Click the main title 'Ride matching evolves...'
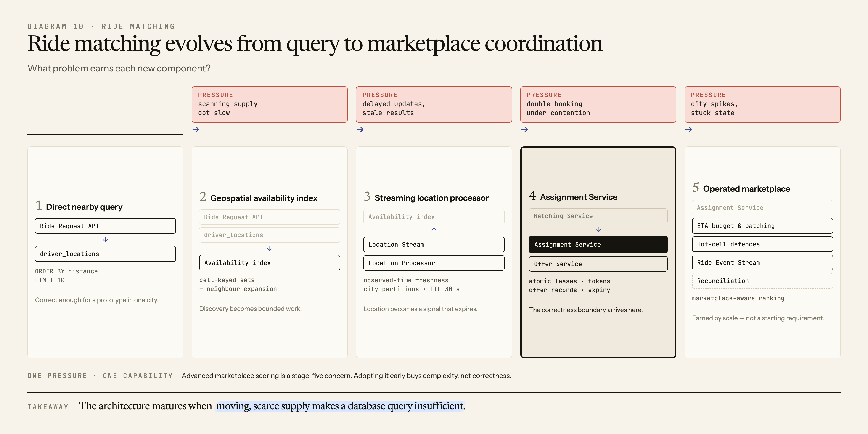This screenshot has width=868, height=434. (x=315, y=44)
